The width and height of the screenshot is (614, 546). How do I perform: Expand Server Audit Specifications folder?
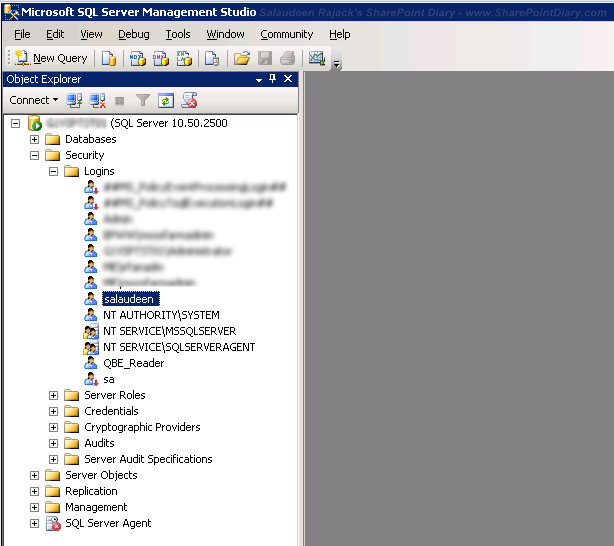(53, 459)
